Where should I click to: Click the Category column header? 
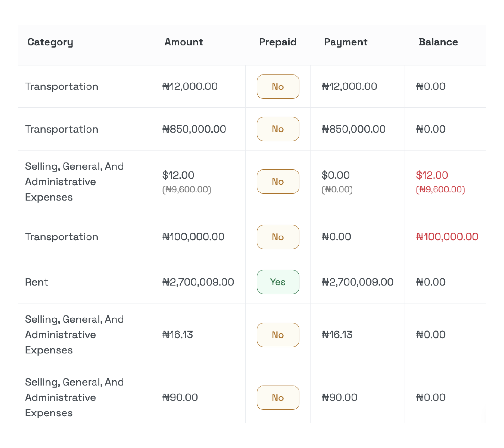[50, 42]
